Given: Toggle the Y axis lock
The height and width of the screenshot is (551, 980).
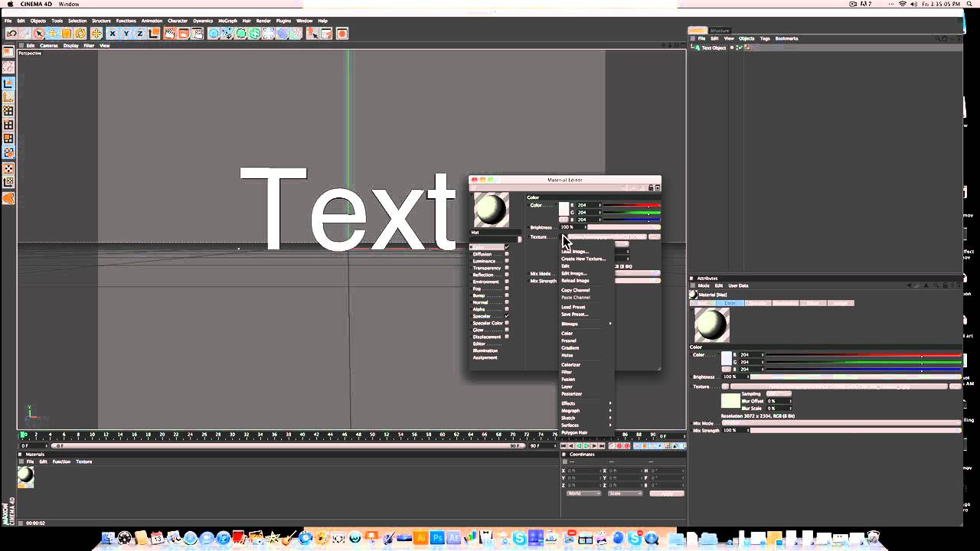Looking at the screenshot, I should (x=126, y=34).
